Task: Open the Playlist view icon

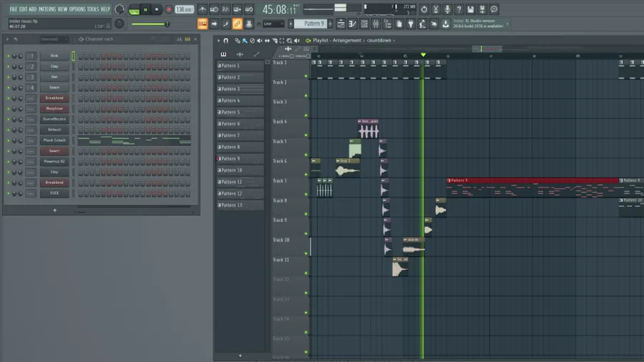Action: tap(341, 24)
